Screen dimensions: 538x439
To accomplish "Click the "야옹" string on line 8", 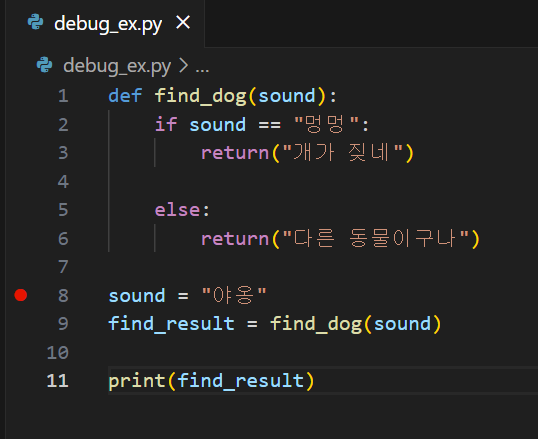I will [234, 295].
